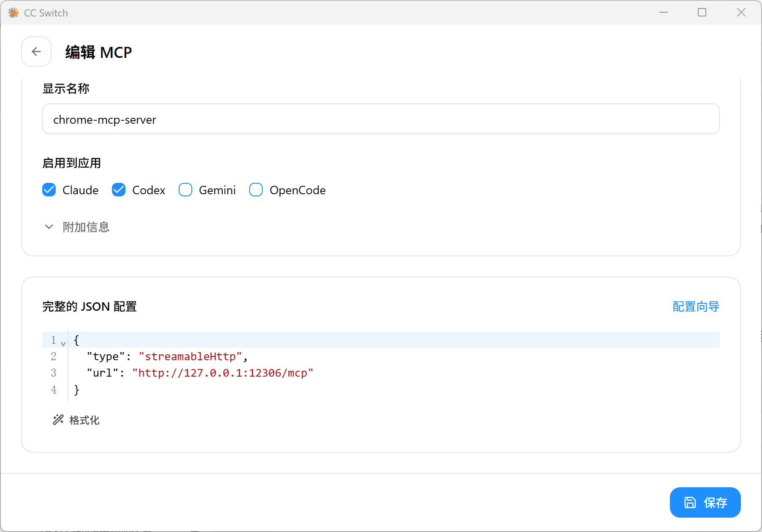Click line number 3 in gutter
The image size is (762, 532).
coord(54,373)
